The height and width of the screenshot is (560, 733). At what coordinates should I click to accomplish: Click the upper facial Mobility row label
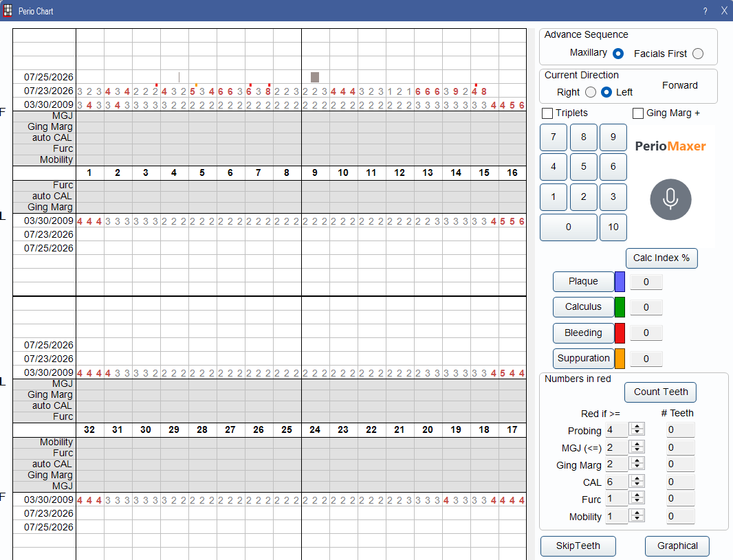(56, 159)
